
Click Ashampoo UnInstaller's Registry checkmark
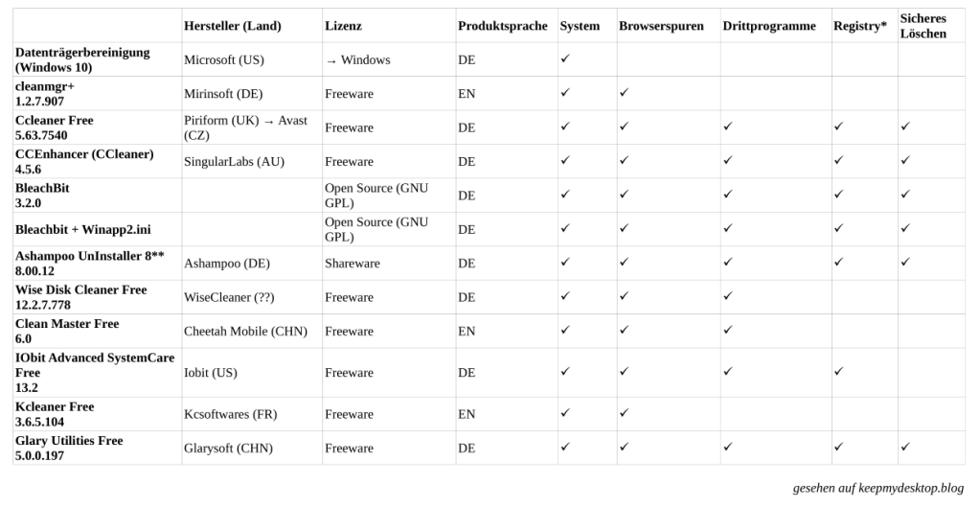(x=839, y=262)
